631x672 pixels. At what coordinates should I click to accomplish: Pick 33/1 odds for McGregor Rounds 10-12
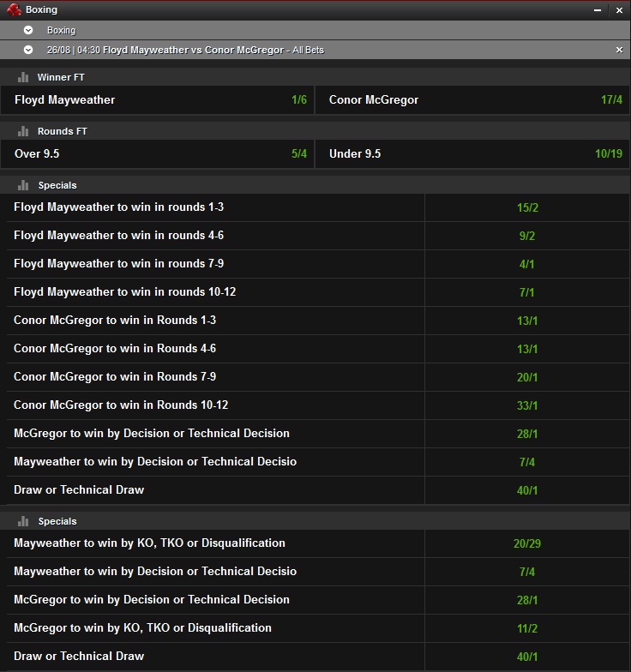click(527, 405)
